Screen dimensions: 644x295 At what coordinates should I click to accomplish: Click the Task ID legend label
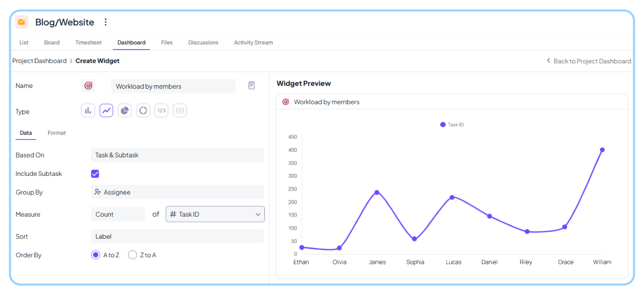click(x=456, y=124)
